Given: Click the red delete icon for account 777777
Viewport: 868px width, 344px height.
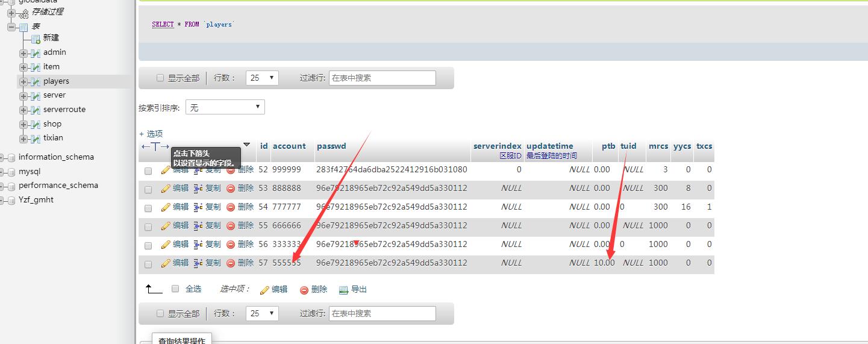Looking at the screenshot, I should (231, 207).
